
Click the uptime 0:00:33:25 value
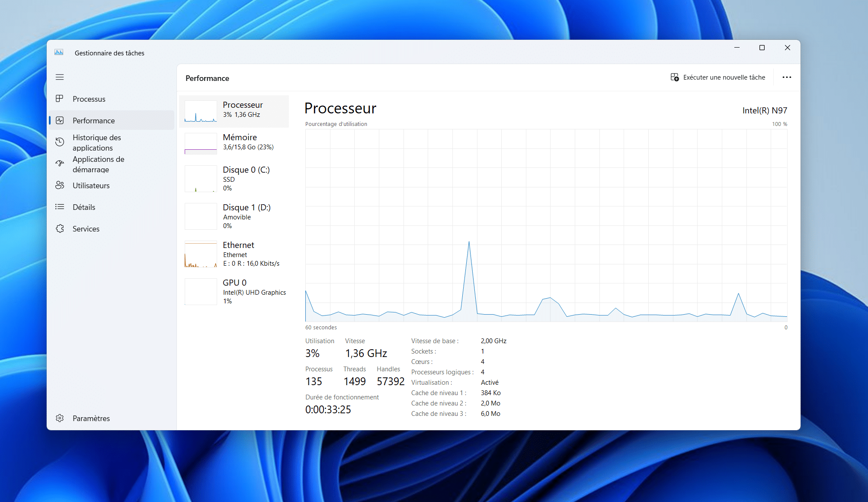[328, 410]
